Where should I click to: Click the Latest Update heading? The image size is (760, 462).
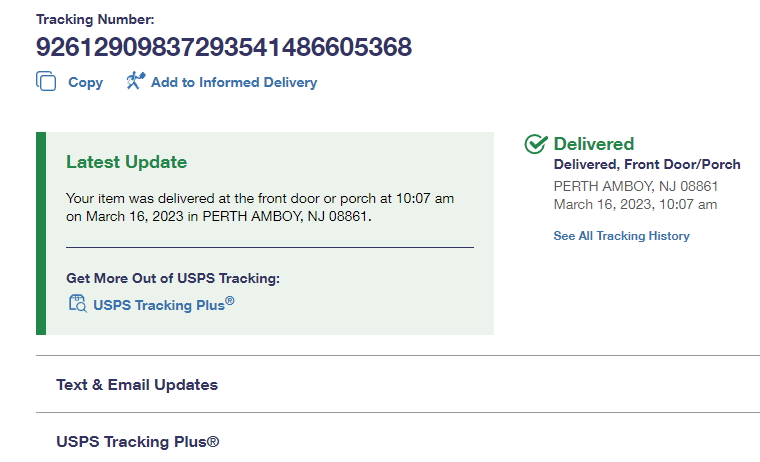126,162
